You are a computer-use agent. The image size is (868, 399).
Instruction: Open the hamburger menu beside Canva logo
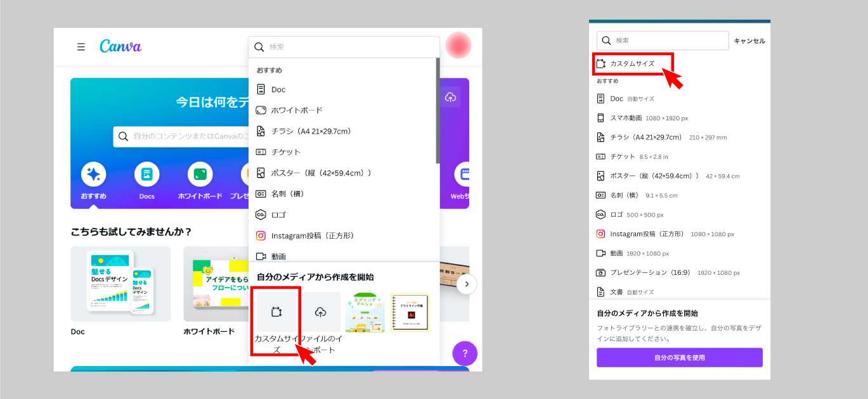tap(81, 47)
